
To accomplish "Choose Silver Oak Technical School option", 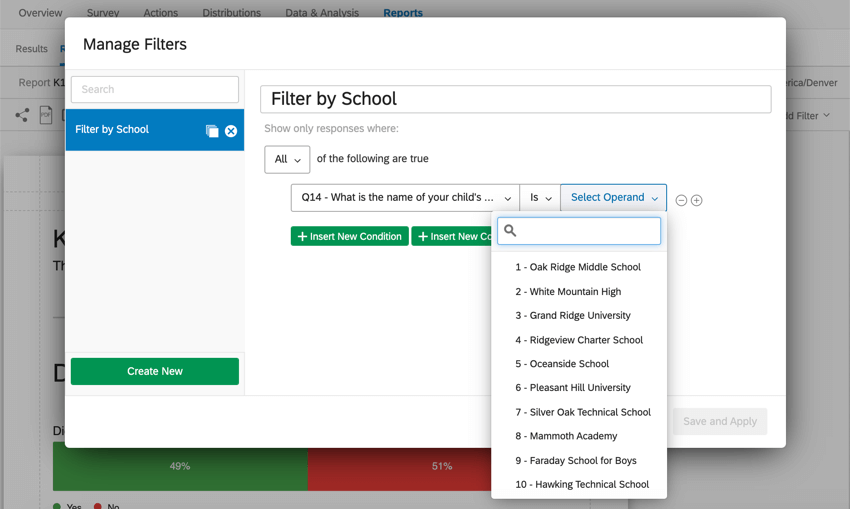I will pos(583,412).
